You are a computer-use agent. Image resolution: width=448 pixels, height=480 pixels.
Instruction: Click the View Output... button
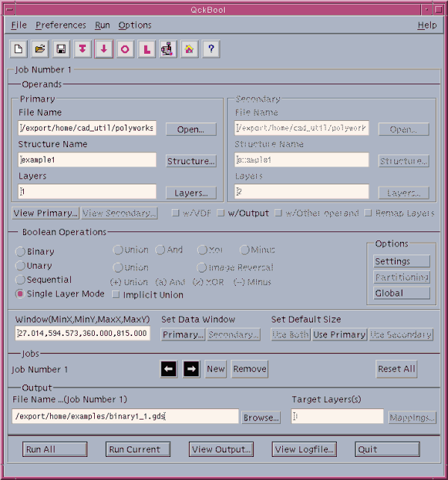[221, 449]
